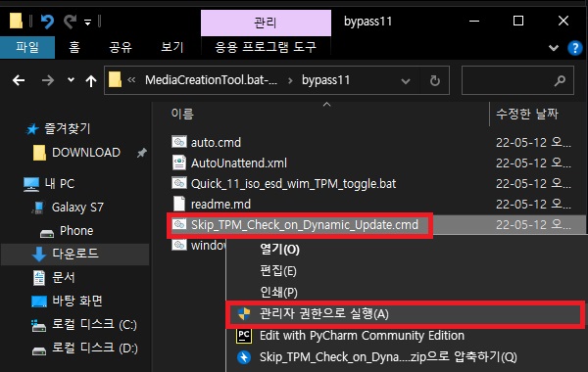Click the Quick_11 toggle.bat file icon
Screen dimensions: 588x372
(179, 183)
